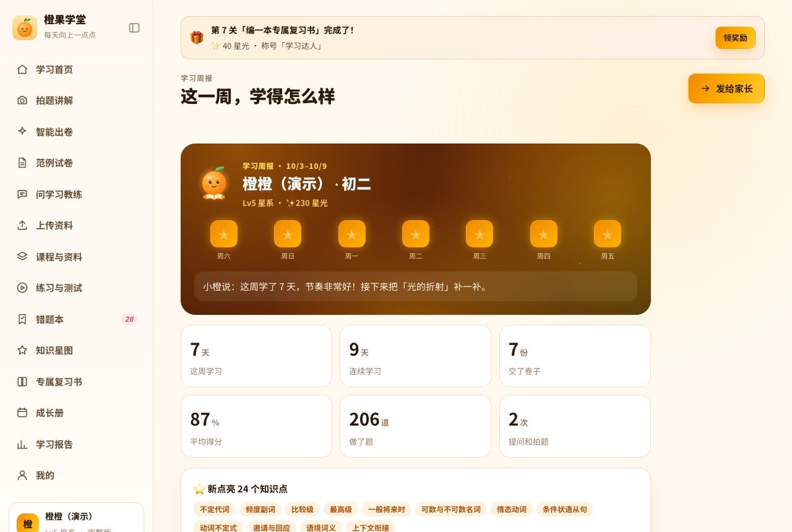Select the 可数与不可数名词 tag
Viewport: 792px width, 532px height.
point(451,509)
